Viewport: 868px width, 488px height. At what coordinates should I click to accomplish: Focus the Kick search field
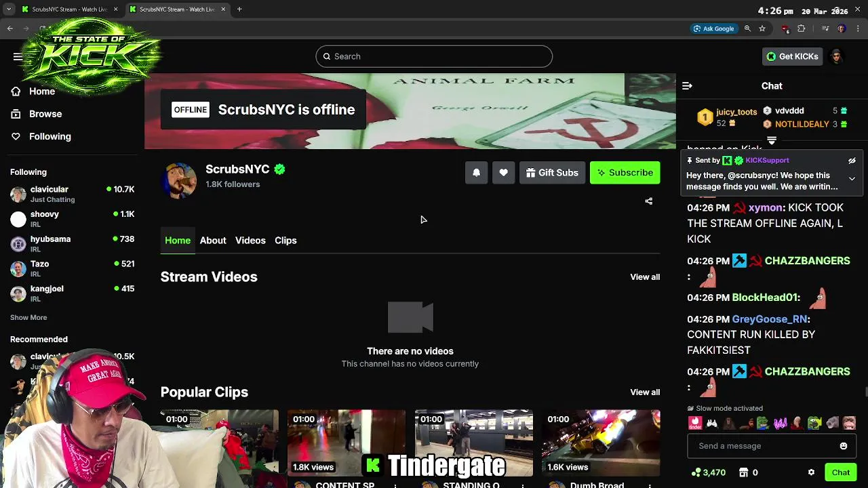tap(434, 56)
